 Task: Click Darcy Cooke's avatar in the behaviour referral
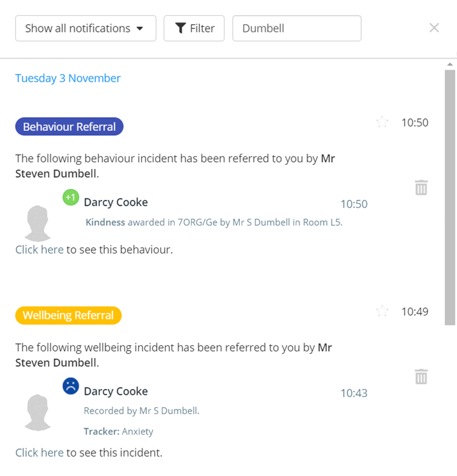pyautogui.click(x=38, y=222)
